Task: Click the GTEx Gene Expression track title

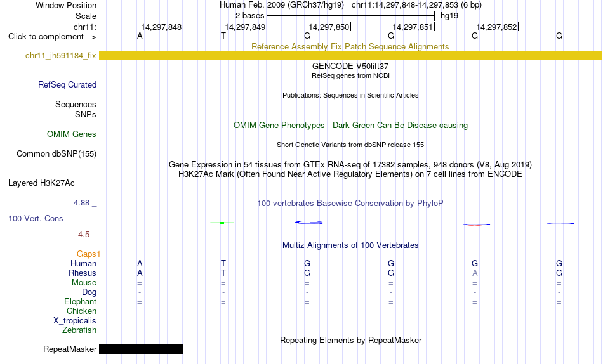Action: [x=350, y=164]
